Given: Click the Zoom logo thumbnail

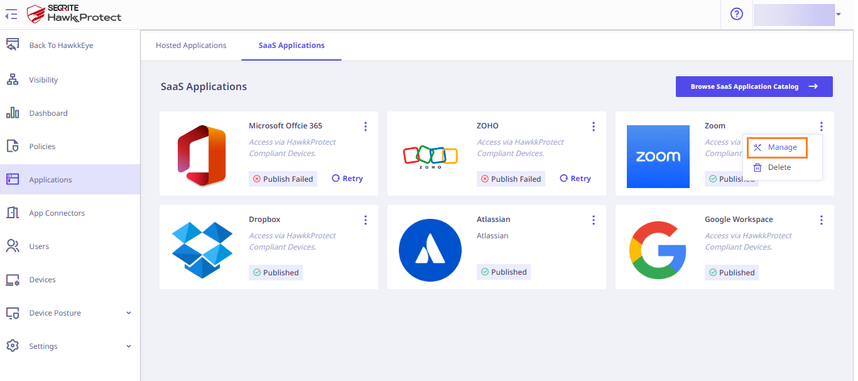Looking at the screenshot, I should [x=658, y=157].
